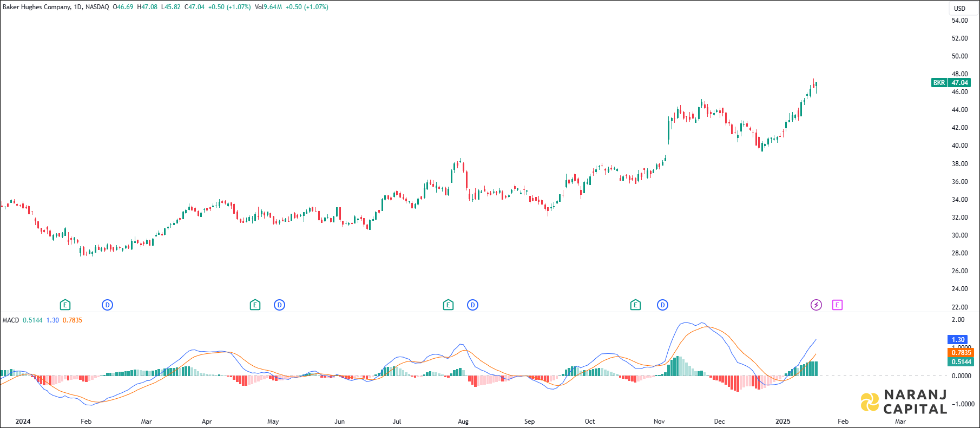The width and height of the screenshot is (980, 428).
Task: Click the high price H47.08 in header
Action: pyautogui.click(x=147, y=7)
